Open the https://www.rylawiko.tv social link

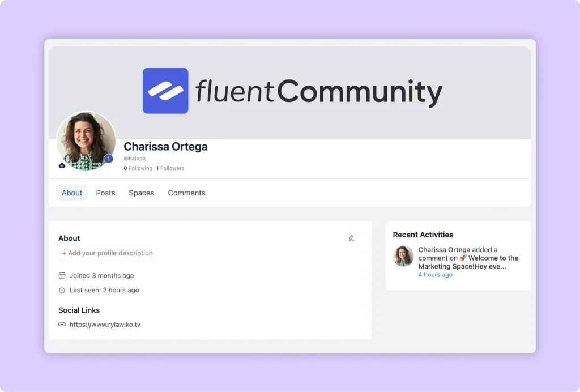[105, 325]
